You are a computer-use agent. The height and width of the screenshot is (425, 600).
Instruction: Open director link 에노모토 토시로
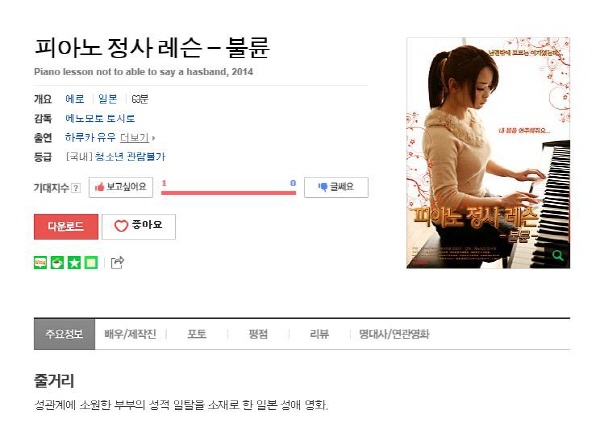pos(100,119)
